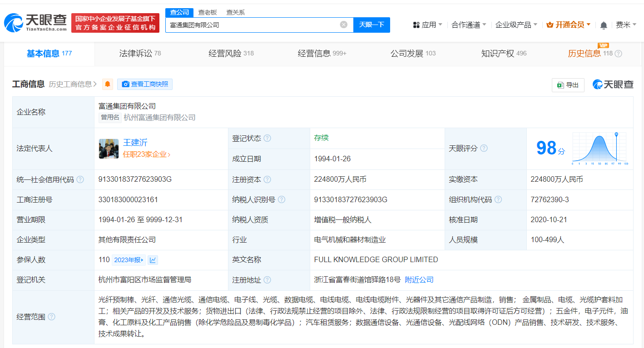The width and height of the screenshot is (644, 348).
Task: Click help icon beside 历史信息 tab
Action: [x=619, y=53]
